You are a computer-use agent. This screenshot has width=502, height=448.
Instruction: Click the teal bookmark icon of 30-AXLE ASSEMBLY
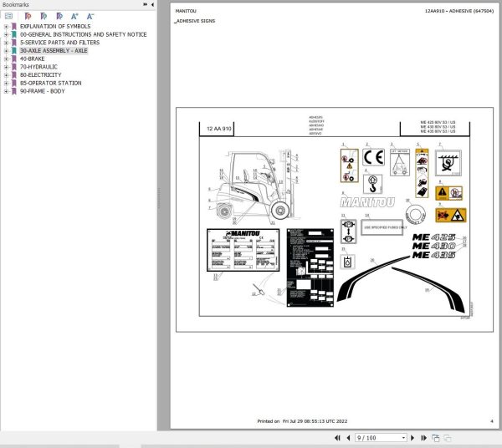click(14, 50)
